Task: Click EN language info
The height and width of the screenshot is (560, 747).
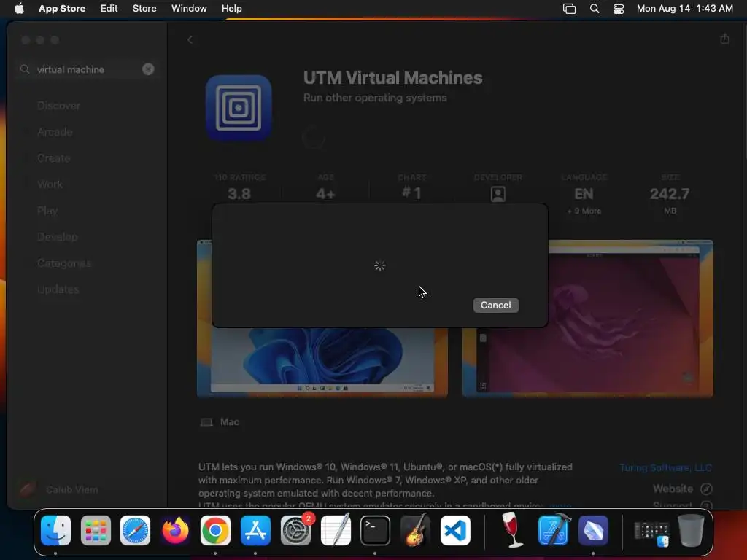Action: tap(584, 194)
